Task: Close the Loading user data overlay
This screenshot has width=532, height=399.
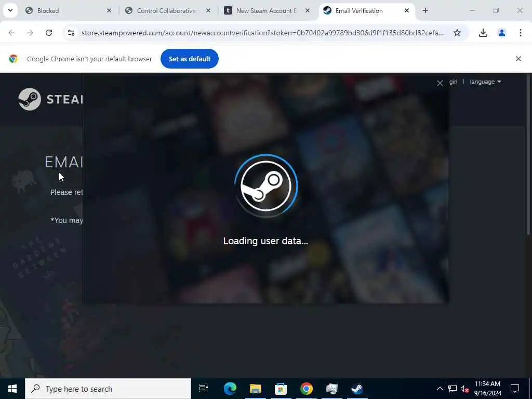Action: 440,83
